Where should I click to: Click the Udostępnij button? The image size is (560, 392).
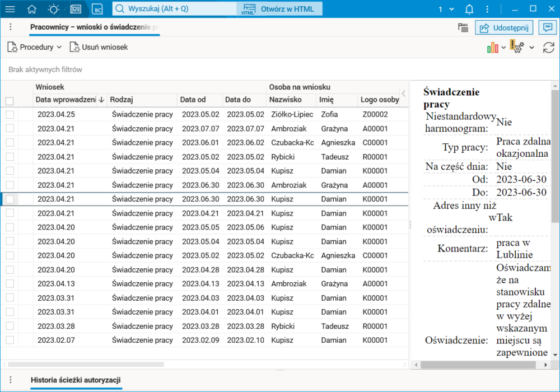pos(503,27)
